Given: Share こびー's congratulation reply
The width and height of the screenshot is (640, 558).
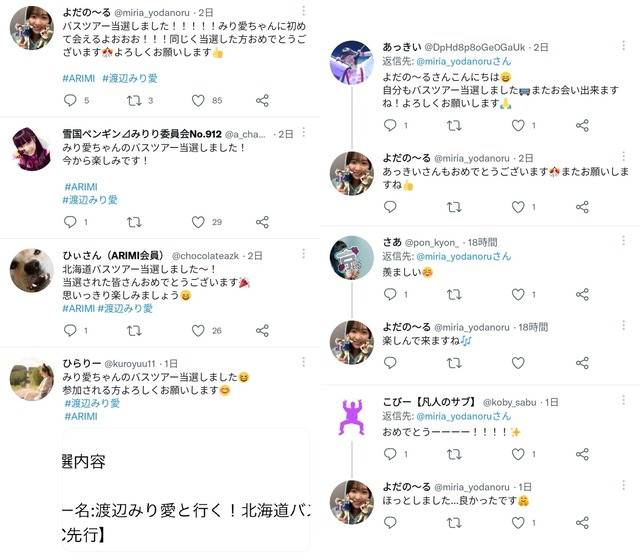Looking at the screenshot, I should [582, 454].
